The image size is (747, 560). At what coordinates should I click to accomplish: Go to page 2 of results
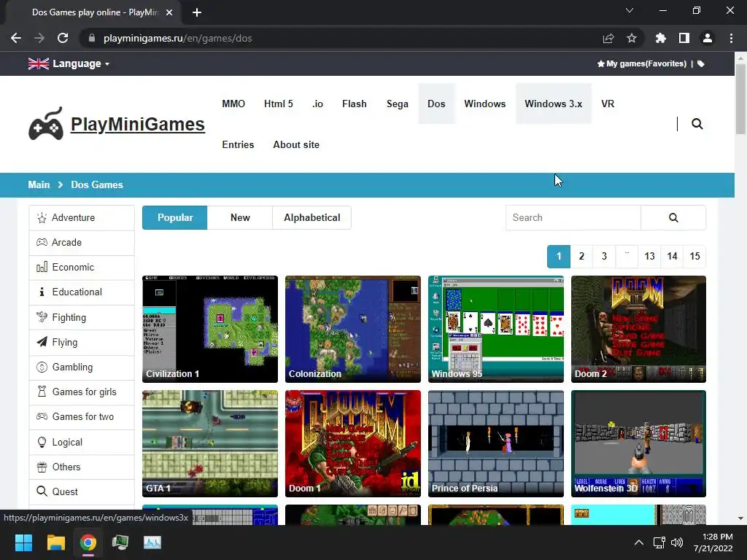581,256
